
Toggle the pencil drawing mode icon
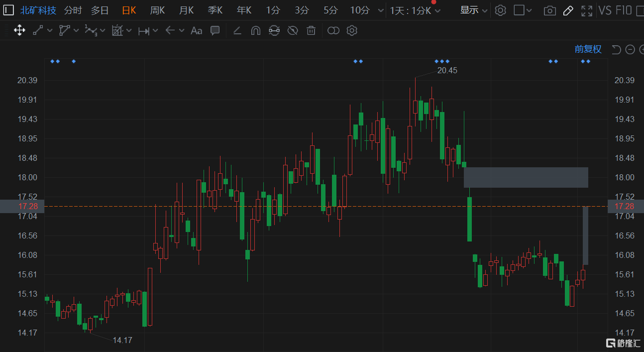click(568, 10)
